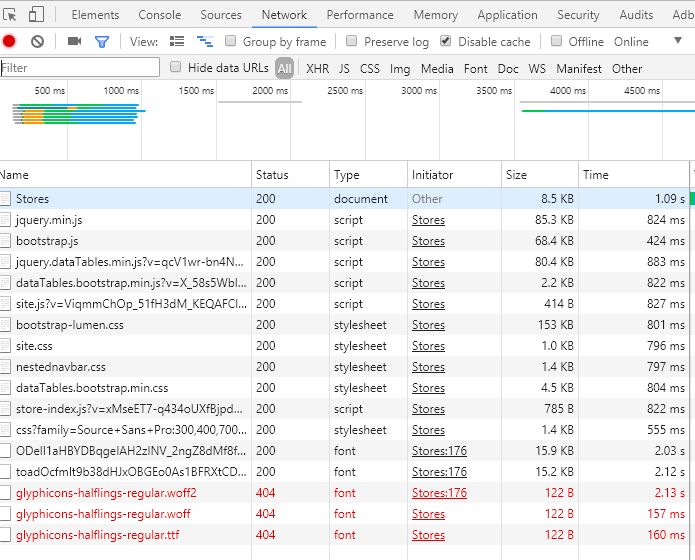Viewport: 695px width, 560px height.
Task: Open Stores:176 initiator of ODelI1aHBYDBqgeIAH2zlNV font
Action: (439, 450)
